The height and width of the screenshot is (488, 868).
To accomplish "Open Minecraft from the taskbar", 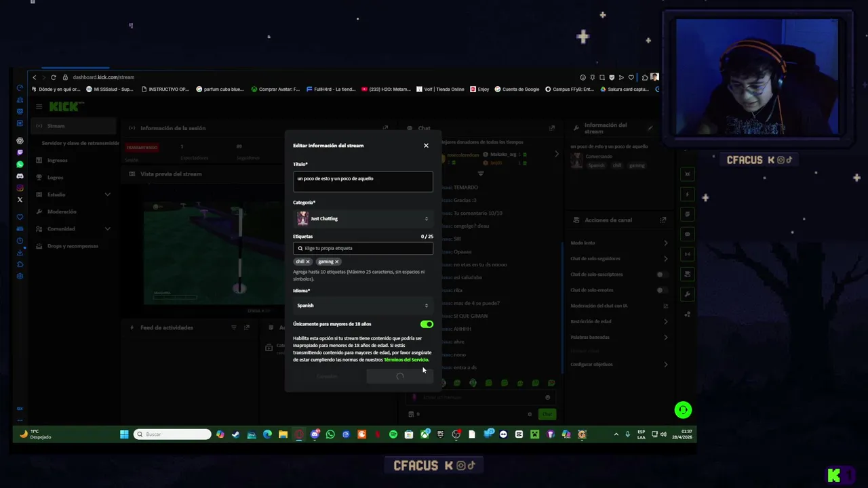I will [534, 434].
